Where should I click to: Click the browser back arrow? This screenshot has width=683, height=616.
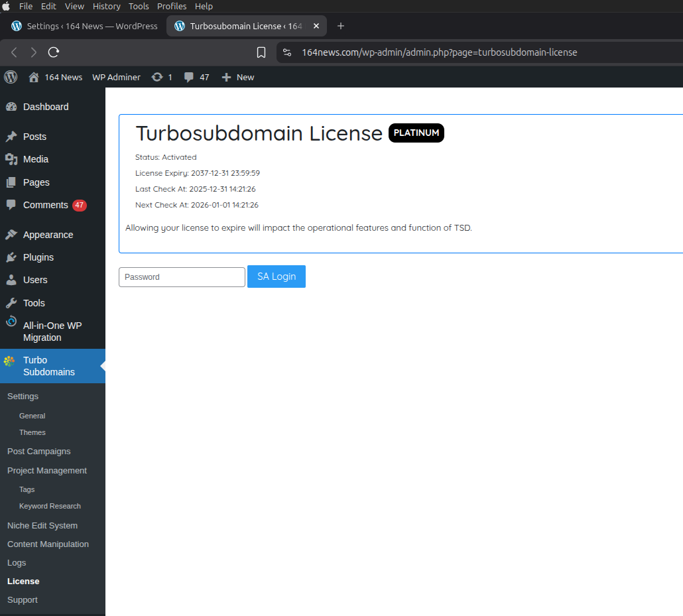tap(14, 52)
